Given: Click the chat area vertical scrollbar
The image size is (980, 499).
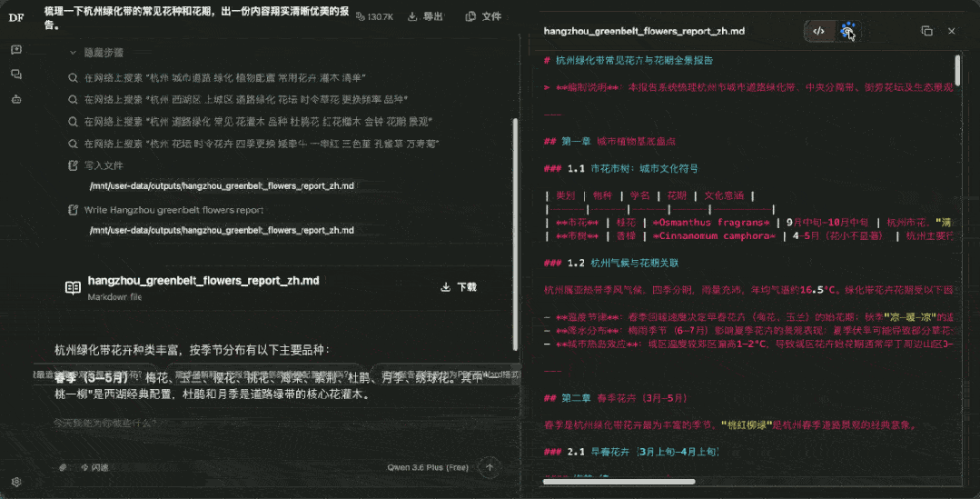Looking at the screenshot, I should 516,235.
